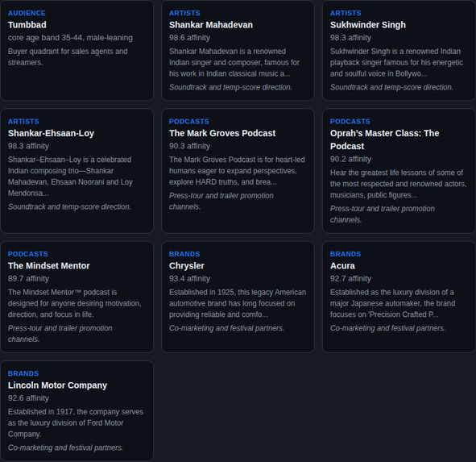Open The Mindset Mentor card title

[49, 265]
